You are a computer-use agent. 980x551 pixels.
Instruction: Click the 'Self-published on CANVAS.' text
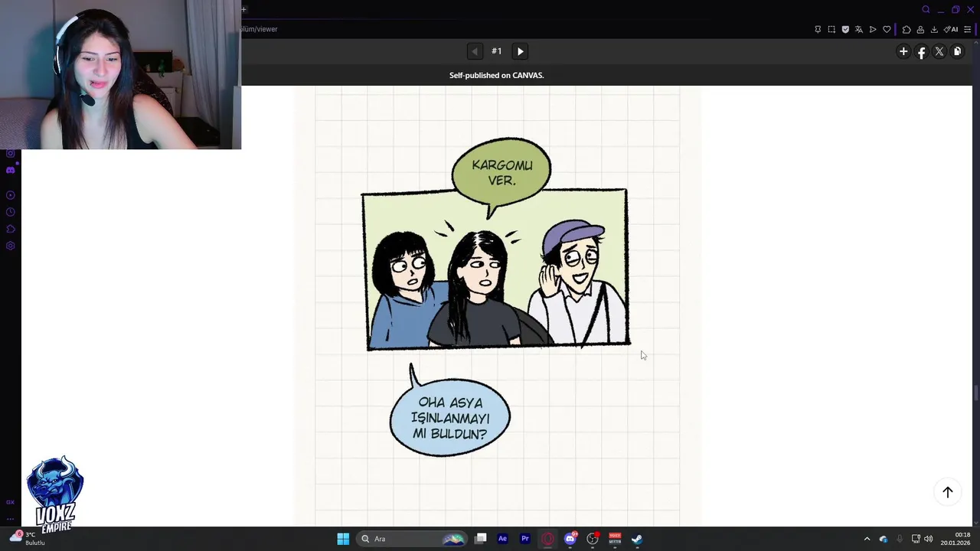(496, 75)
